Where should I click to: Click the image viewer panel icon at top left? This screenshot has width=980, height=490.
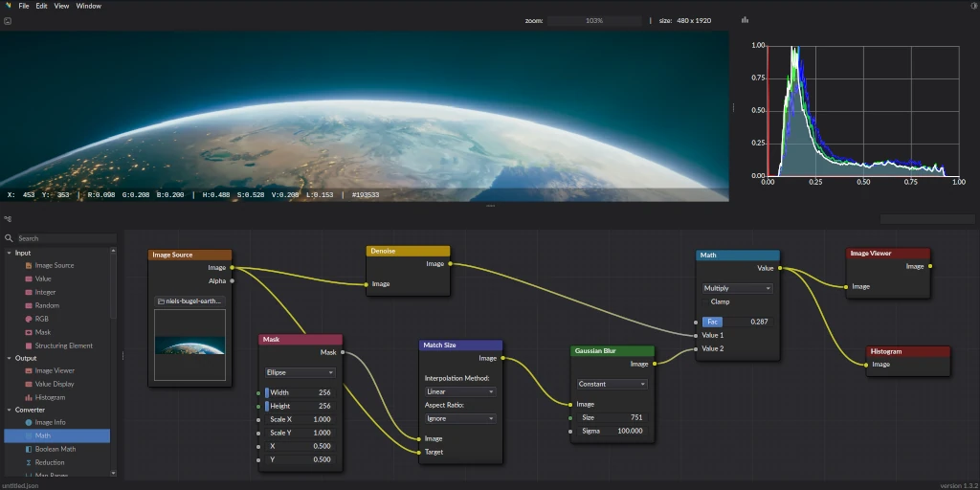[8, 21]
